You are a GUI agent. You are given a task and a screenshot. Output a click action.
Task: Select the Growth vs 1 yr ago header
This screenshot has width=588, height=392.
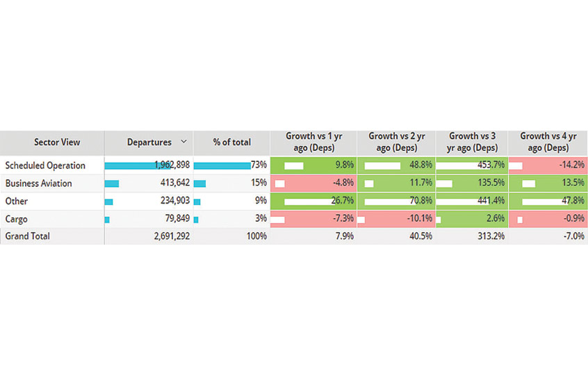pos(313,142)
